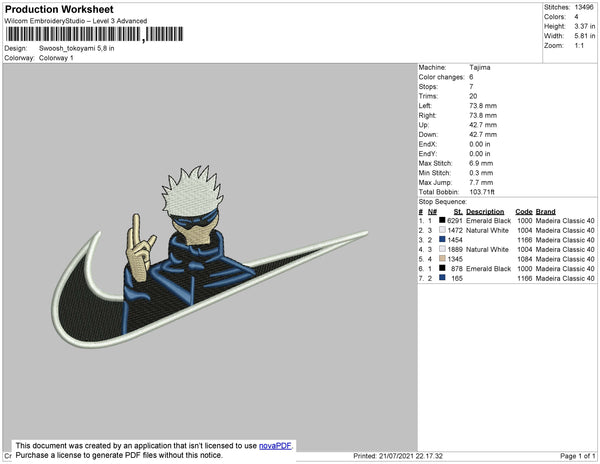Click the Stop Sequence heading
Image resolution: width=600 pixels, height=464 pixels.
[443, 202]
